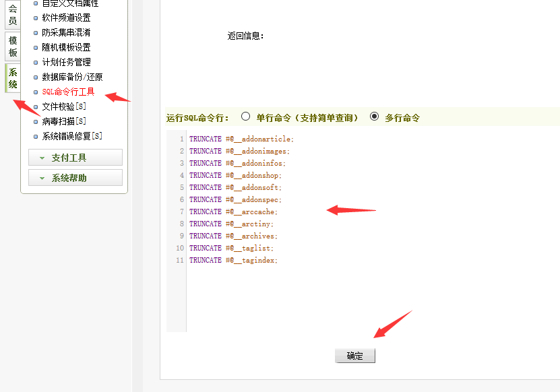Viewport: 560px width, 392px height.
Task: Switch to the 模板 tab
Action: pyautogui.click(x=11, y=44)
